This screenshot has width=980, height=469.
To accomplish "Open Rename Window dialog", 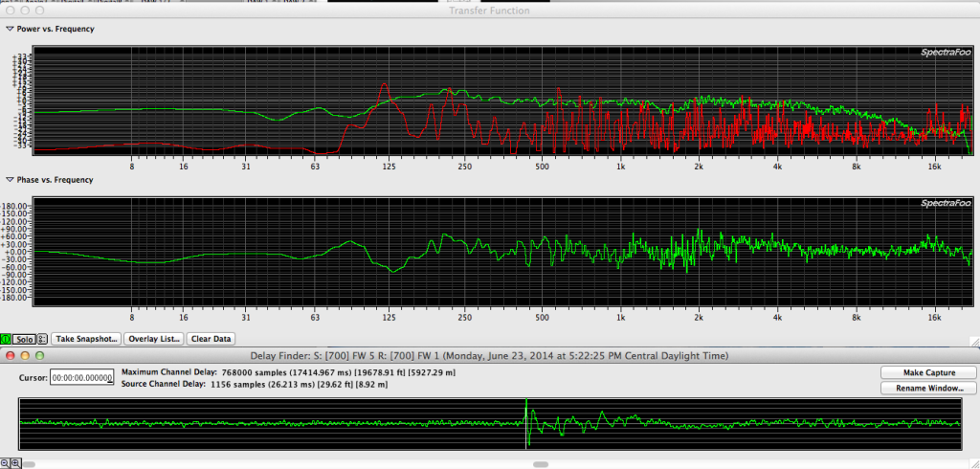I will (925, 388).
